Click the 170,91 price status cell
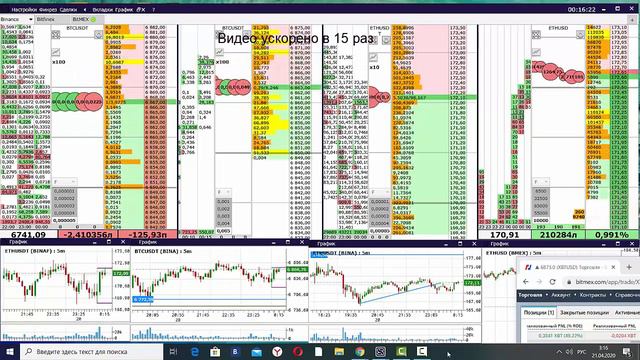Screen dimensions: 640x360 [x=504, y=235]
